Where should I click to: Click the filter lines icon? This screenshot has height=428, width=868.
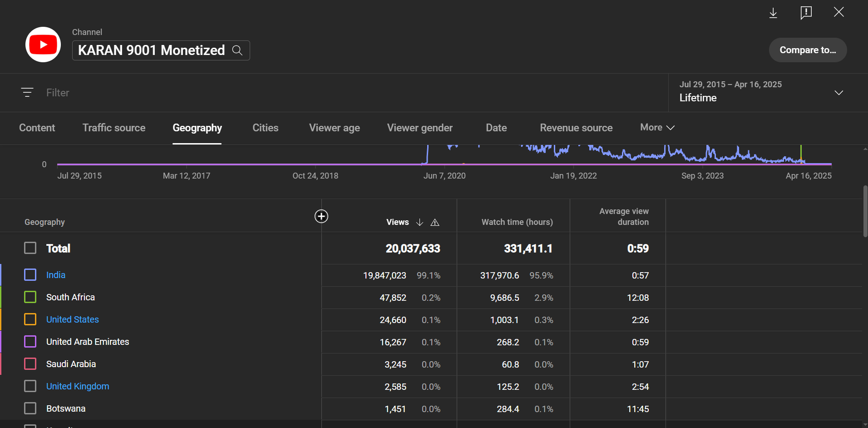tap(27, 93)
